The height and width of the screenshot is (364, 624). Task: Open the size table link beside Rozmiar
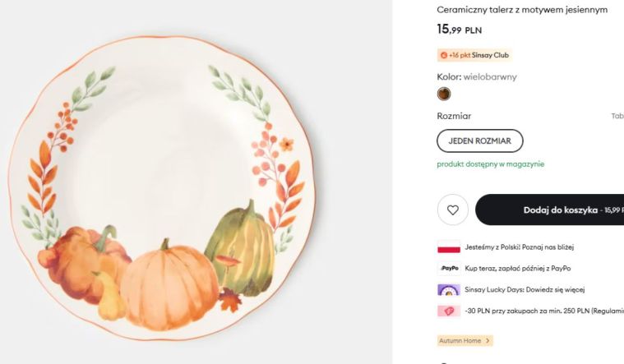click(x=617, y=116)
